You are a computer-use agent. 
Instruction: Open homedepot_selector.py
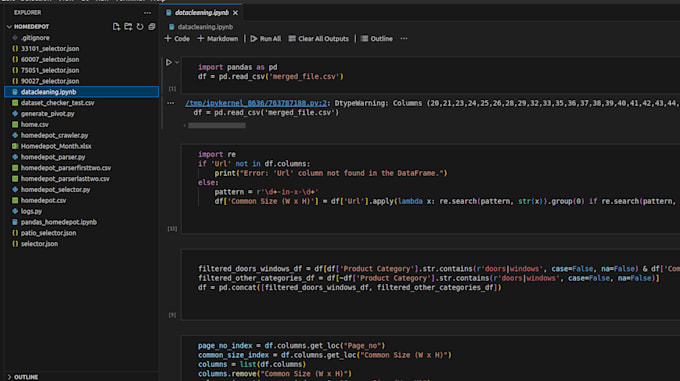[56, 189]
